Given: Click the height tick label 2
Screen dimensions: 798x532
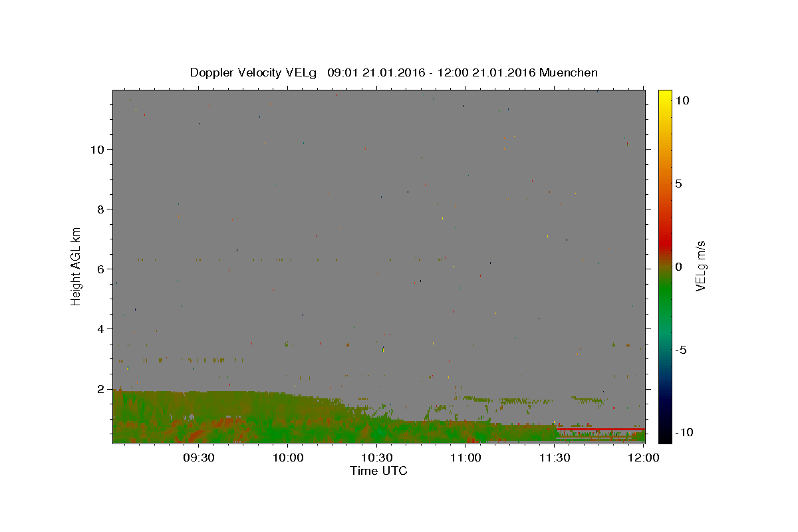Looking at the screenshot, I should (101, 389).
